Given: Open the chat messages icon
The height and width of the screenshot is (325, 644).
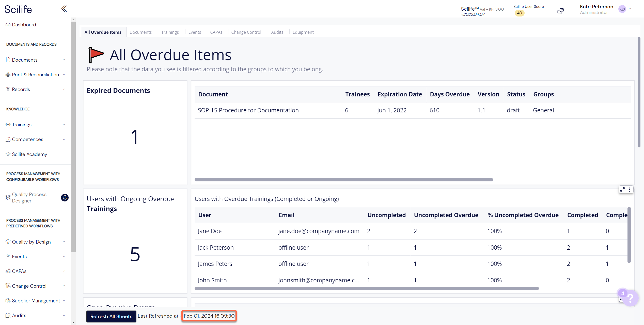Looking at the screenshot, I should 560,11.
